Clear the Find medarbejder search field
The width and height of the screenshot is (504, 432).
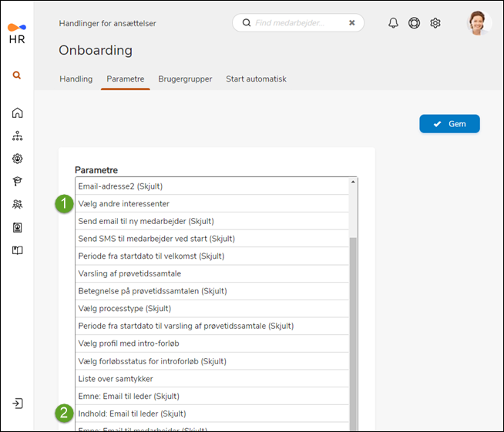(x=352, y=23)
